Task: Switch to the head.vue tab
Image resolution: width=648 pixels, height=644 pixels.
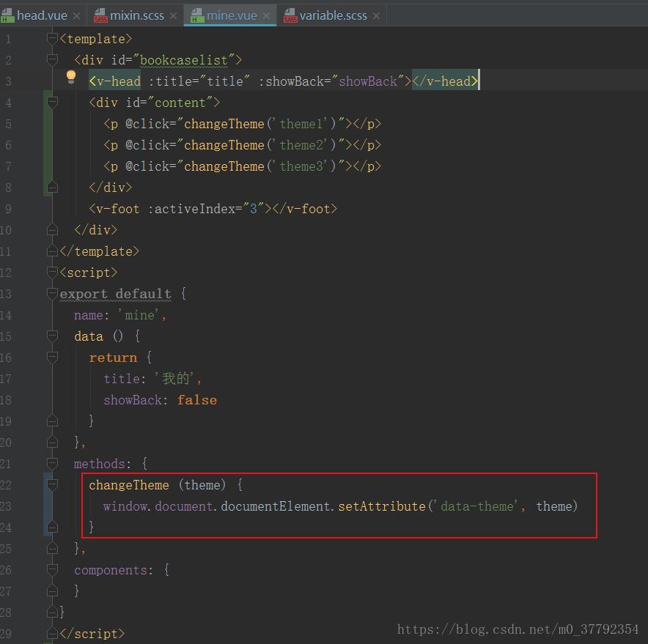Action: click(43, 15)
